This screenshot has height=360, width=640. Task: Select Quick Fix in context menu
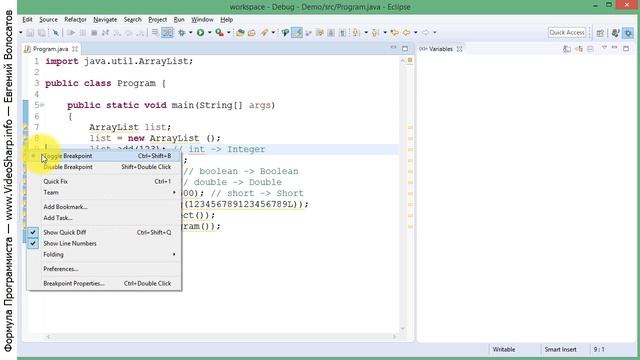104,181
